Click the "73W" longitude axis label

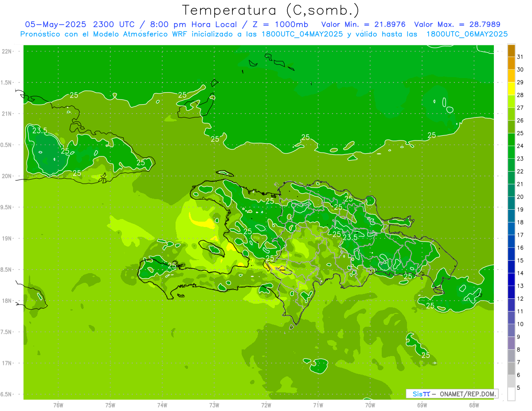(x=214, y=405)
